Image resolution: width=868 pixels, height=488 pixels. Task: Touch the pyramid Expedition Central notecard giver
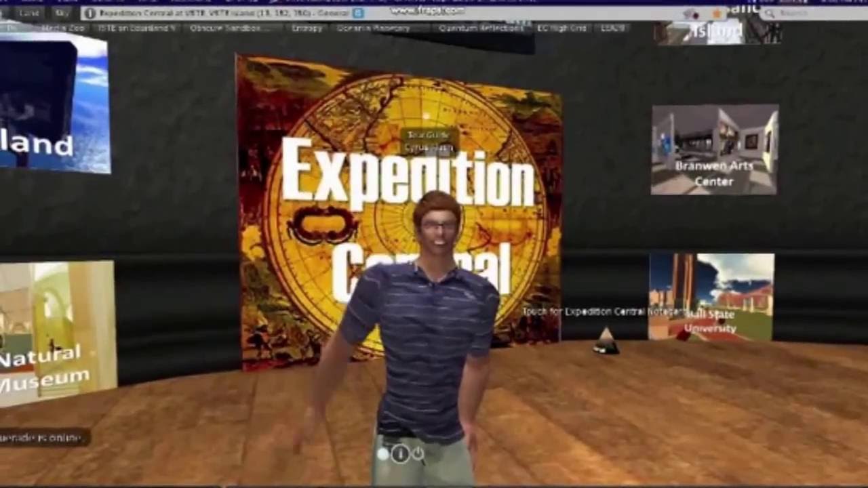point(606,341)
